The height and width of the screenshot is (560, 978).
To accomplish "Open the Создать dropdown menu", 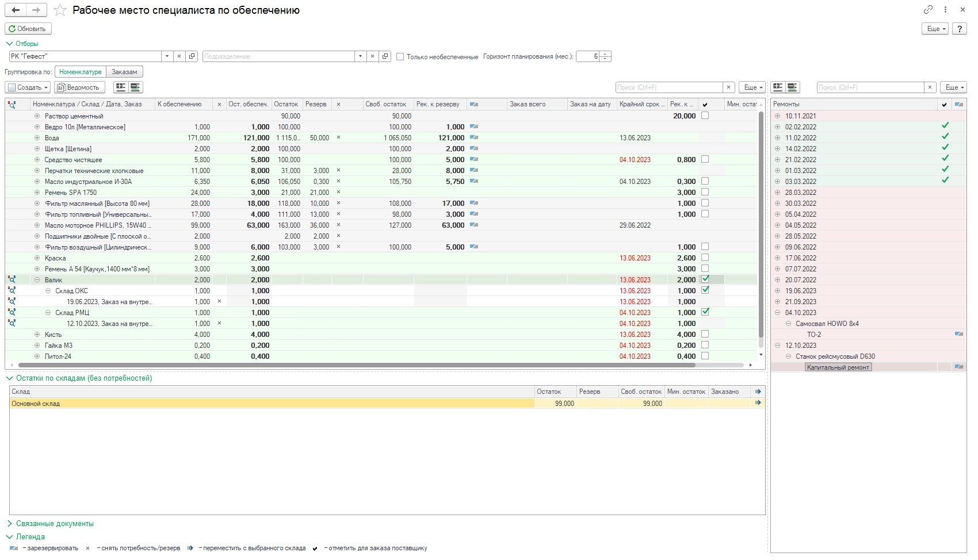I will (x=28, y=87).
